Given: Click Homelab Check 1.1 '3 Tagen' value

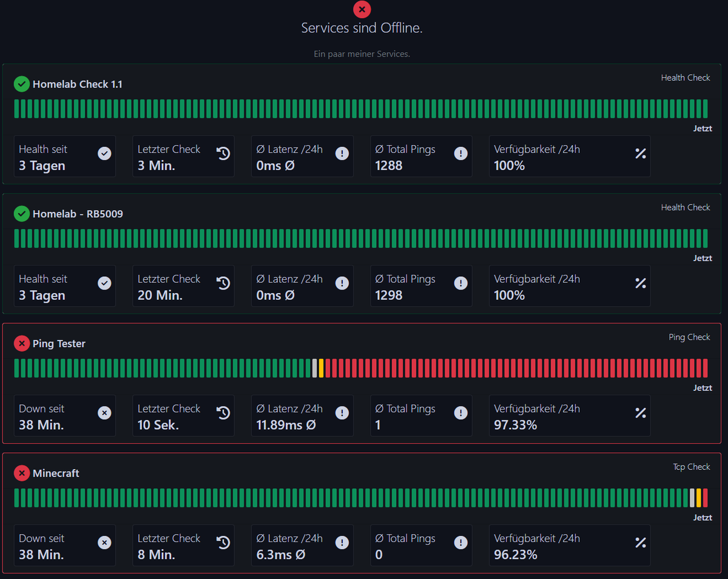Looking at the screenshot, I should pos(42,166).
